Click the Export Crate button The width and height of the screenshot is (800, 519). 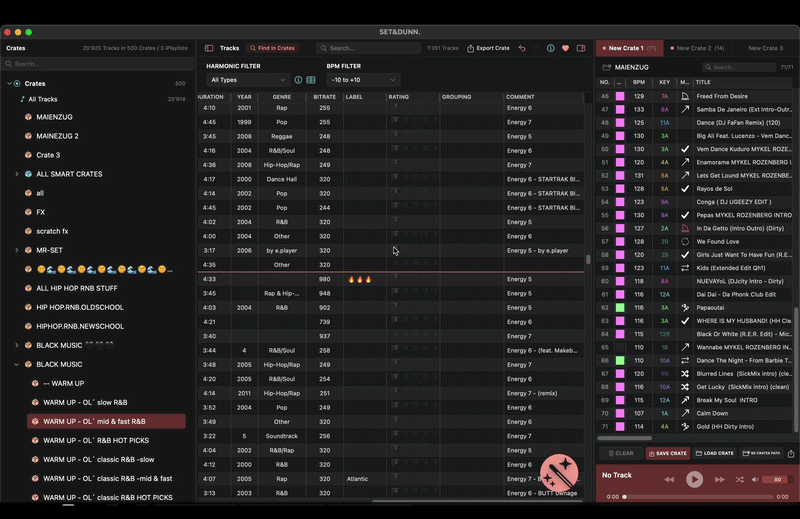(488, 48)
